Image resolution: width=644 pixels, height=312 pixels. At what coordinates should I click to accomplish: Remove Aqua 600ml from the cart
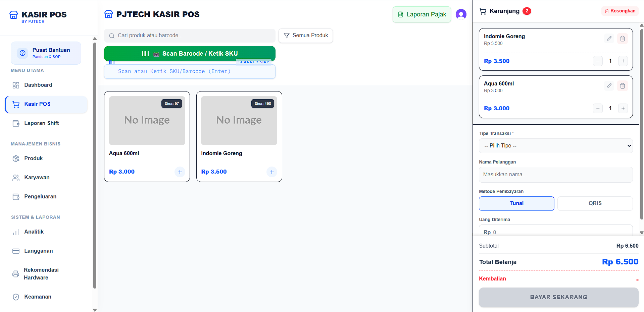tap(622, 86)
